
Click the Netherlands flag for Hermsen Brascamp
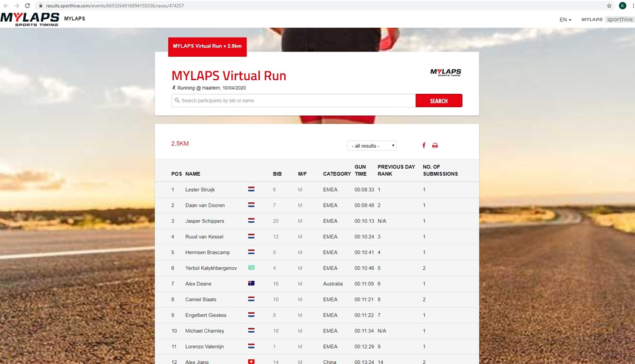251,252
